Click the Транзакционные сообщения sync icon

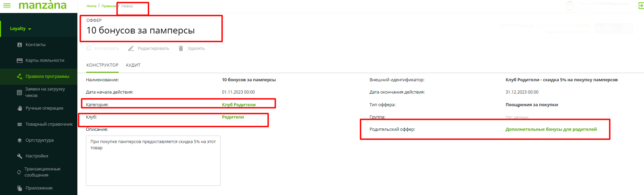pos(19,172)
